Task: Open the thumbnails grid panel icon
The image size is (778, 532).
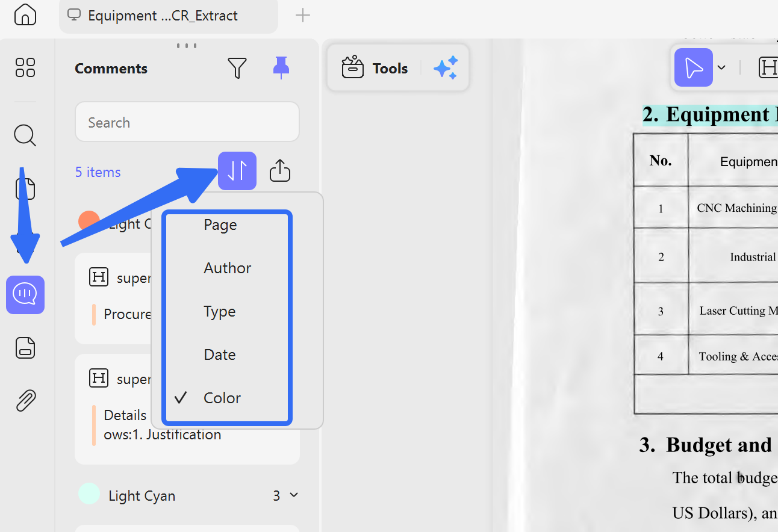Action: pyautogui.click(x=25, y=67)
